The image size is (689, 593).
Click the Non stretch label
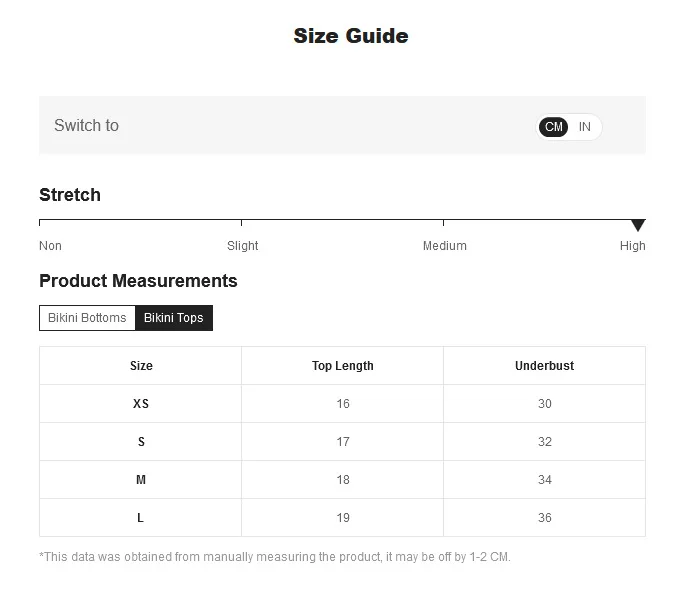coord(50,246)
